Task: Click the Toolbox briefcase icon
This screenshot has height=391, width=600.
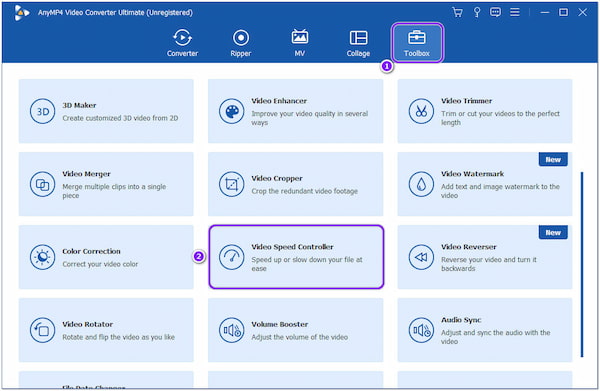Action: click(417, 37)
